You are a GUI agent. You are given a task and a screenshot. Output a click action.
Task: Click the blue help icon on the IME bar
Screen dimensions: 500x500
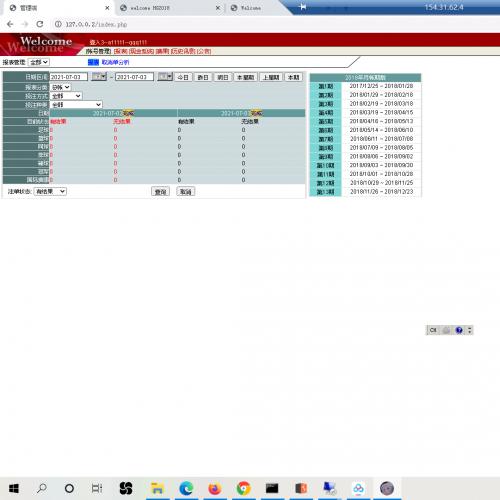click(459, 330)
